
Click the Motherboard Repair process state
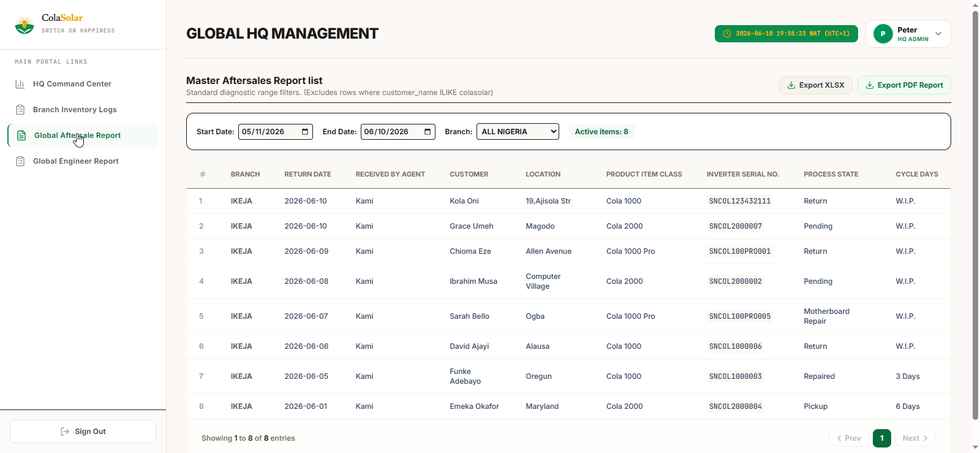point(827,316)
